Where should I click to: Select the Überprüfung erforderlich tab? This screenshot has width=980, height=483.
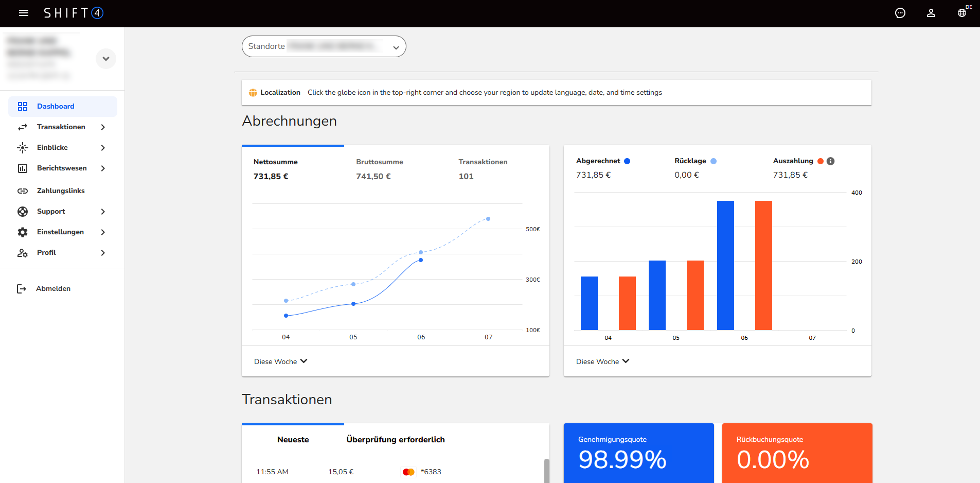pyautogui.click(x=395, y=440)
